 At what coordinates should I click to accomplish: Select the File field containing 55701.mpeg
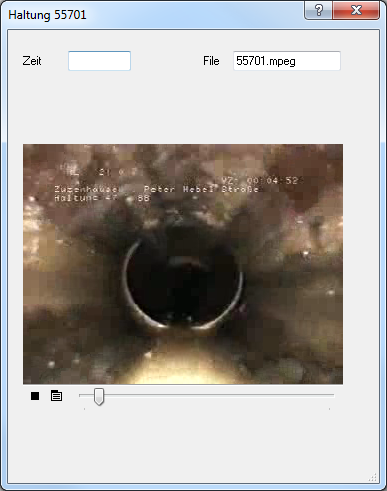click(x=287, y=61)
